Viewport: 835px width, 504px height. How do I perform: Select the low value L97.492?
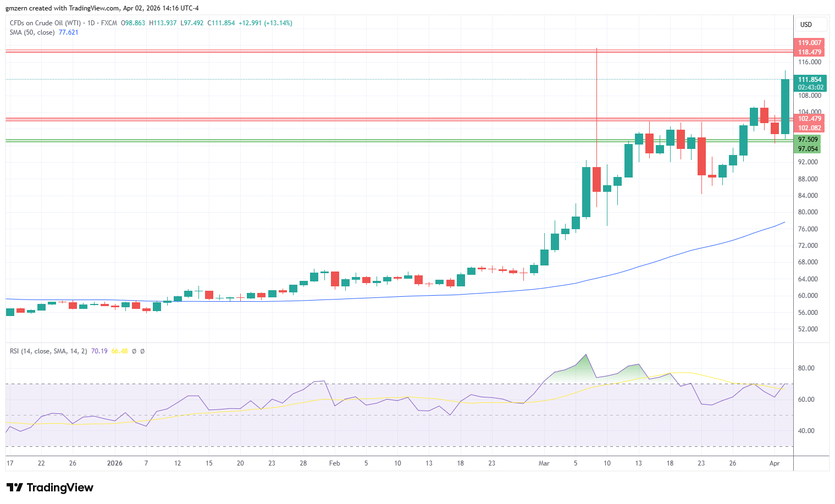[x=192, y=23]
